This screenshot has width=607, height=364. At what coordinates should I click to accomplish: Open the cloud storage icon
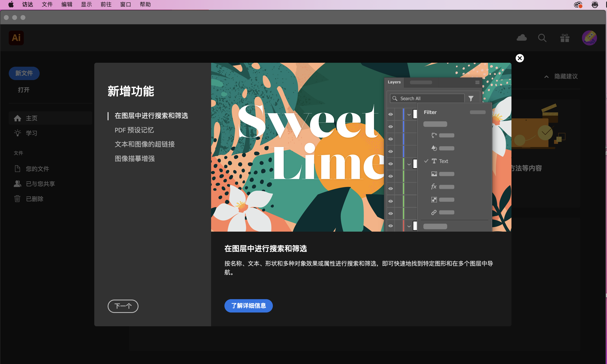click(521, 38)
